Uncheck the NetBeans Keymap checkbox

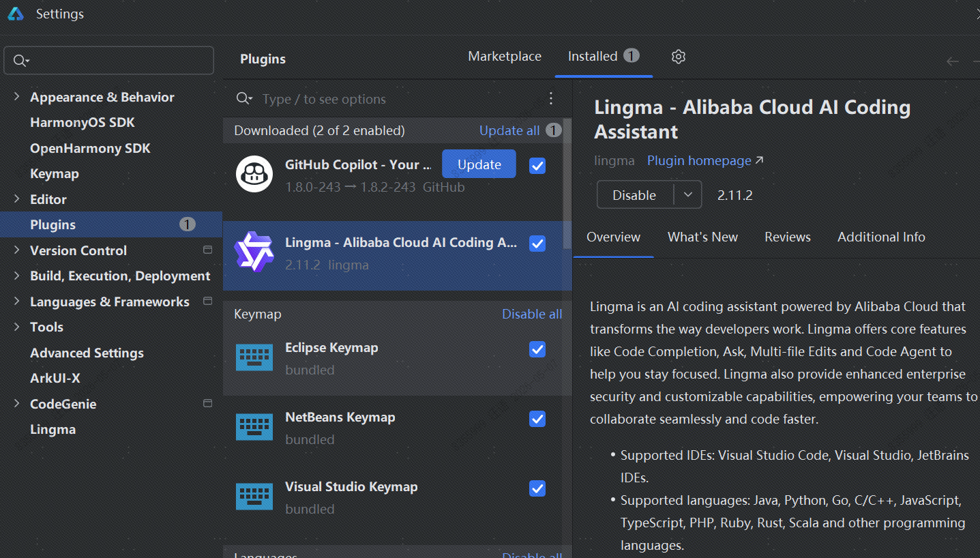tap(537, 419)
